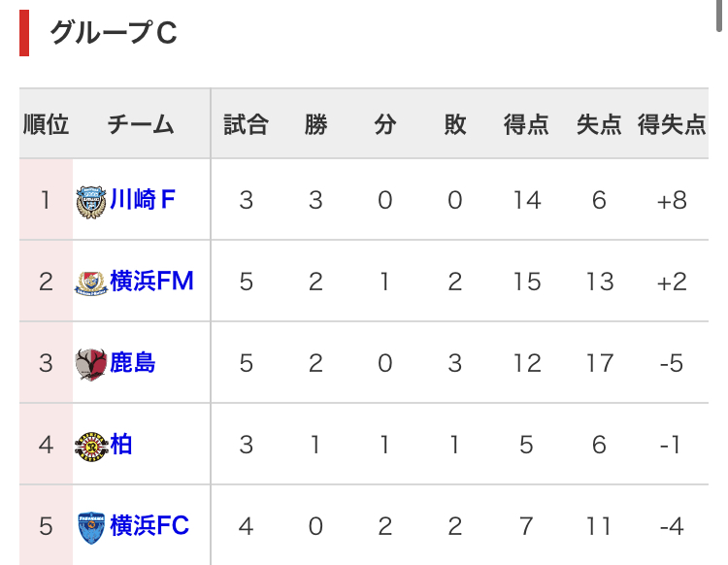Click the Kawasaki Frontale team crest
Viewport: 728px width, 565px height.
[x=91, y=202]
